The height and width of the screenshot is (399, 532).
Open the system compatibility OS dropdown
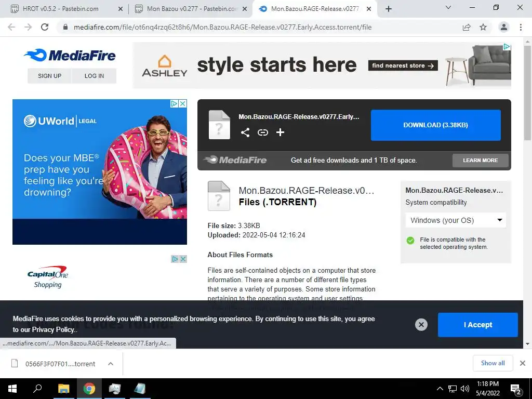[x=456, y=220]
